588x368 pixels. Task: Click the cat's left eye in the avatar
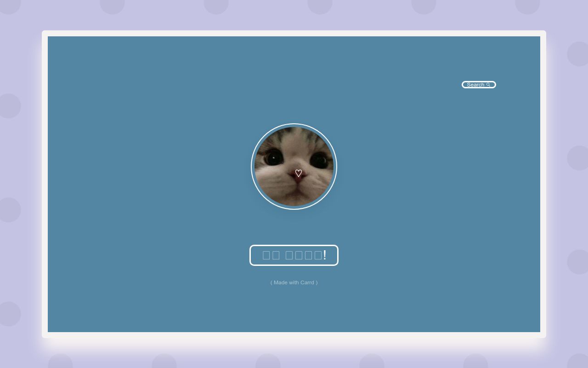274,159
